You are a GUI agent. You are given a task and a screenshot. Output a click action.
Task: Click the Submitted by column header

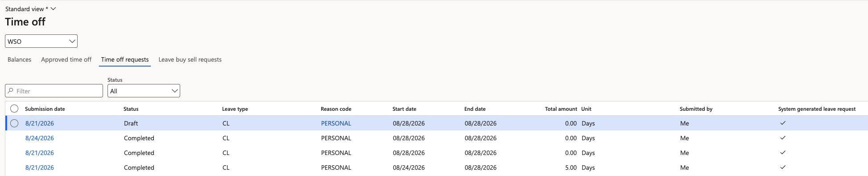(x=696, y=109)
